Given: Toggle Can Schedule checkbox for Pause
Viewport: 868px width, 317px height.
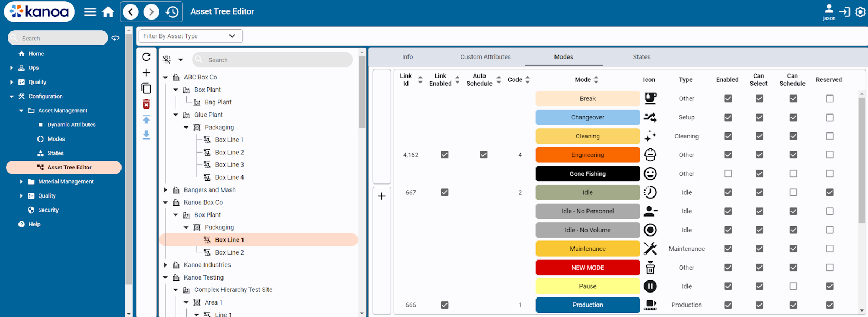Looking at the screenshot, I should point(793,286).
